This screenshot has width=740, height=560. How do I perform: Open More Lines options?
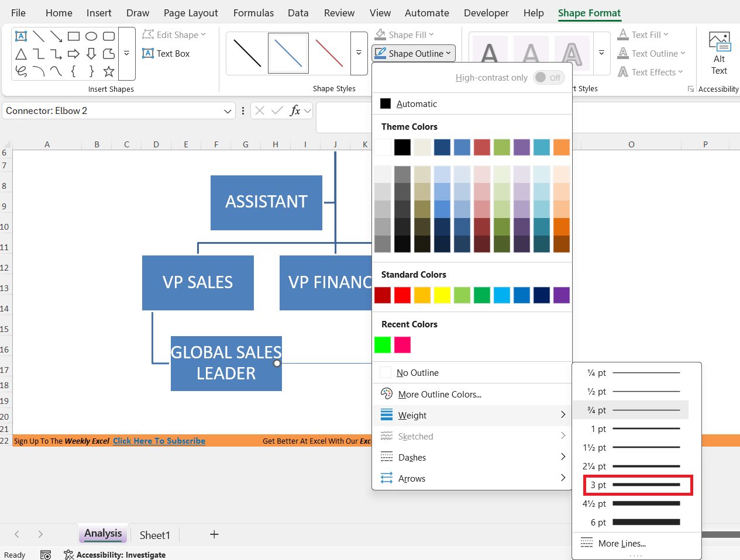(636, 543)
